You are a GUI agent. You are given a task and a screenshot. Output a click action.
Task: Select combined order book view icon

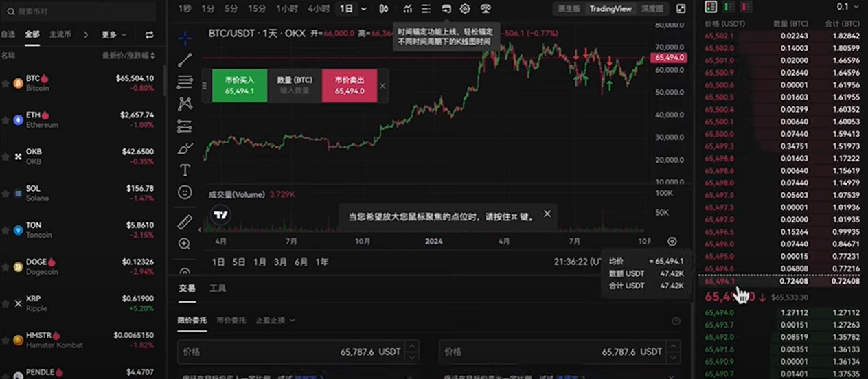pos(711,7)
